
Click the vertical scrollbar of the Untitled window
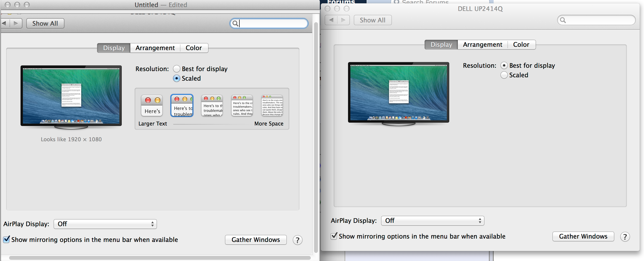[x=316, y=137]
